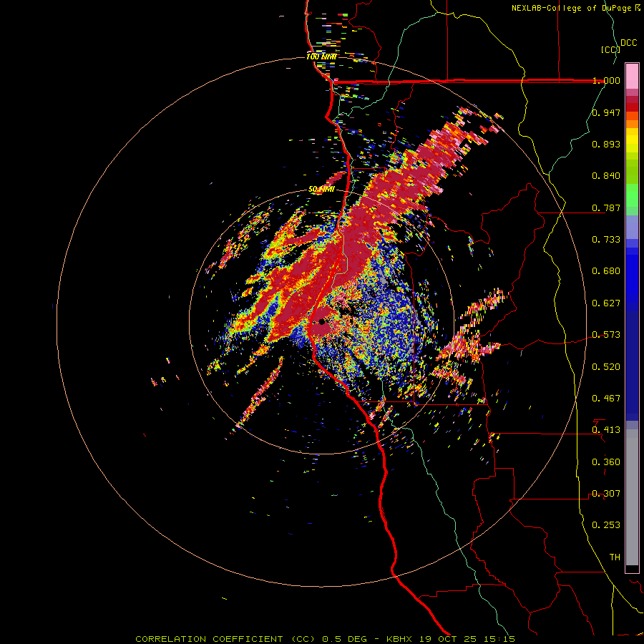Viewport: 644px width, 644px height.
Task: Click the 0.893 scale value
Action: point(606,144)
